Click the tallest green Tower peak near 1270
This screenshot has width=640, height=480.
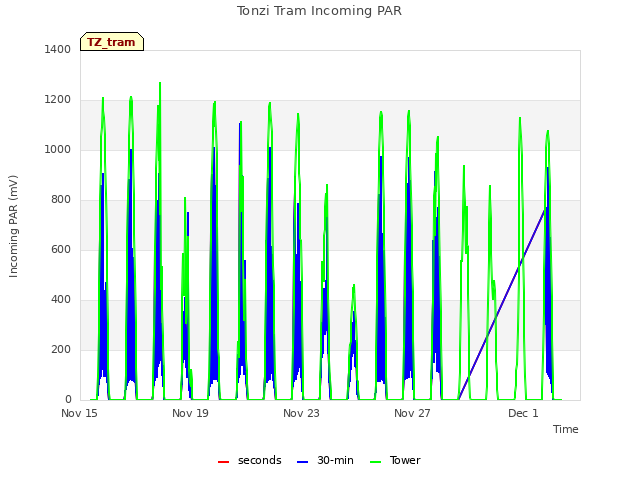[160, 84]
